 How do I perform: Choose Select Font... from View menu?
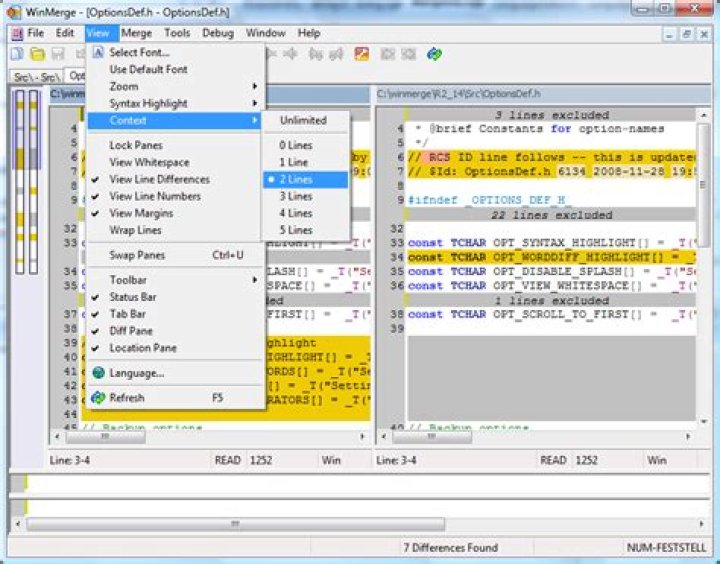pos(173,52)
